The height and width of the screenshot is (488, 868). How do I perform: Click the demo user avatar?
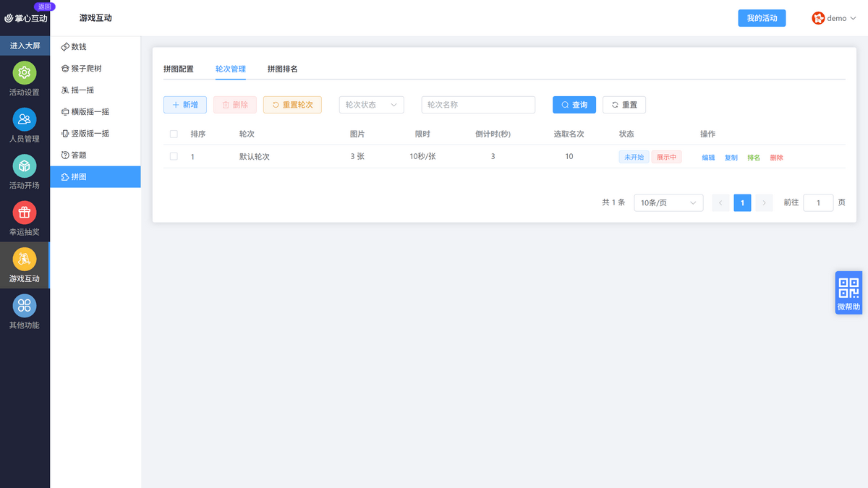818,18
